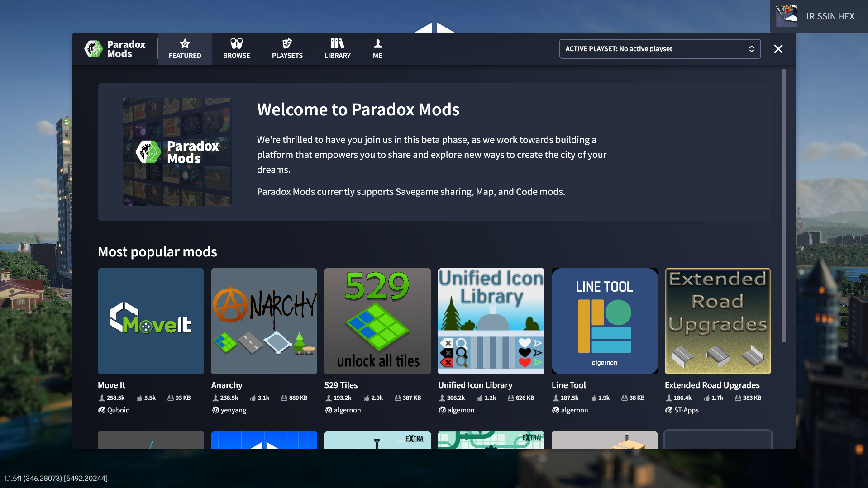
Task: Click the Browse binoculars icon
Action: (236, 43)
